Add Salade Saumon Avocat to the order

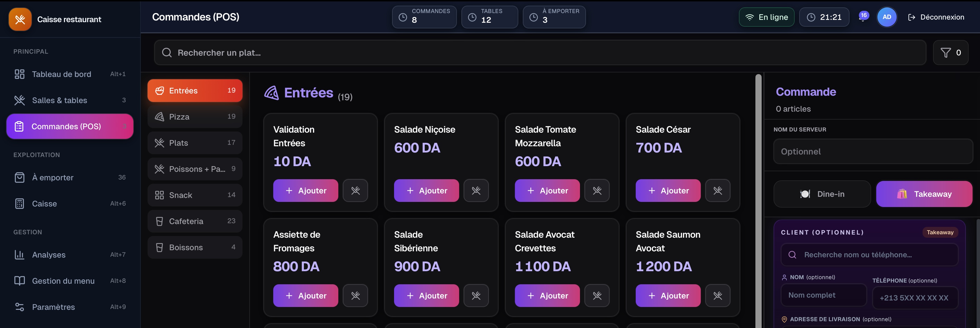click(668, 295)
